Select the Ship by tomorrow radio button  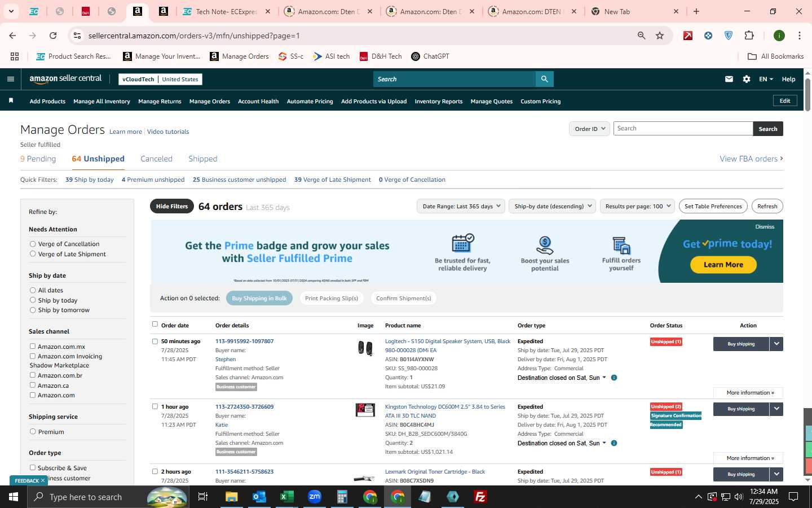[x=33, y=310]
